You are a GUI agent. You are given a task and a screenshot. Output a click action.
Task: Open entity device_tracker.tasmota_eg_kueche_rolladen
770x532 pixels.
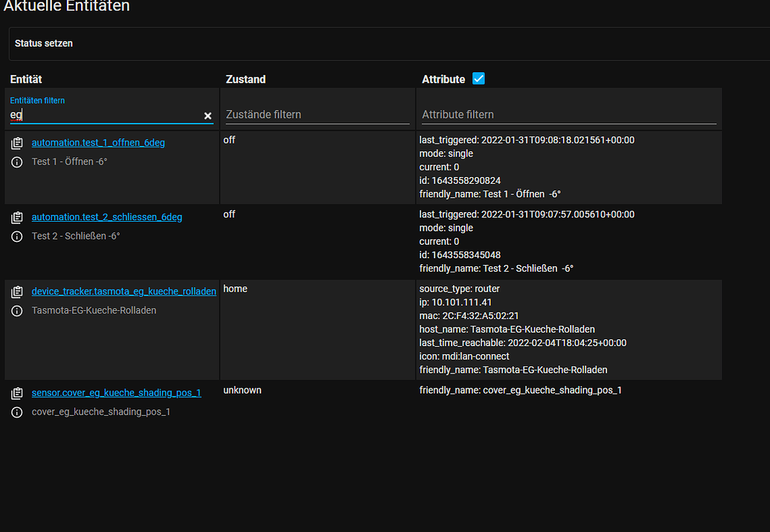123,291
